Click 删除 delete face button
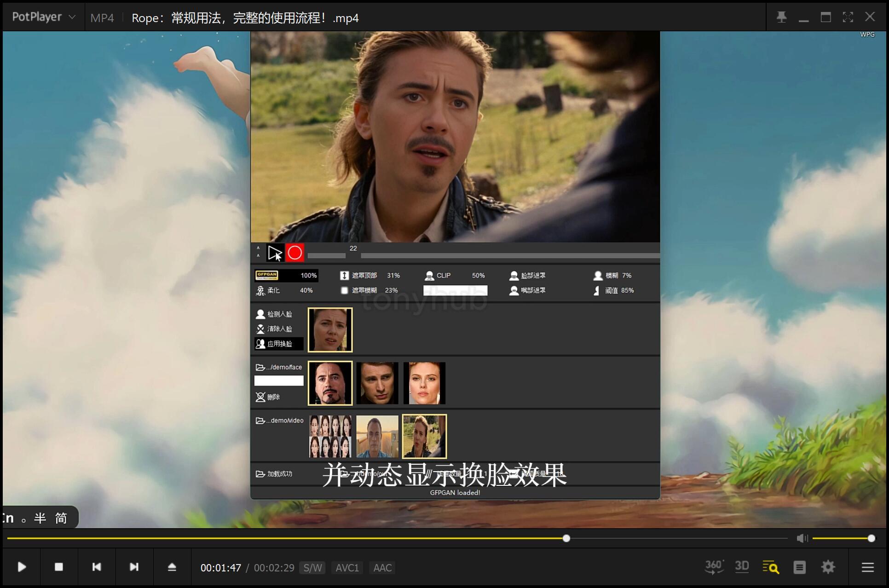 268,397
